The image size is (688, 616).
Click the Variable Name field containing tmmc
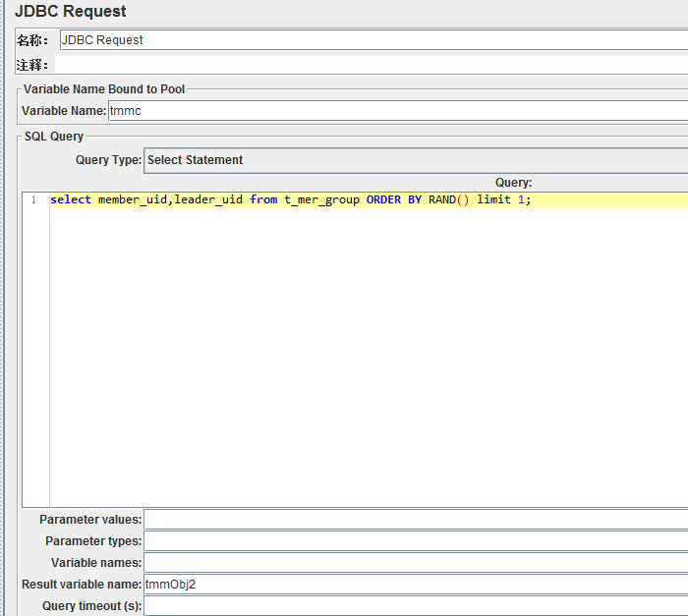pyautogui.click(x=398, y=111)
